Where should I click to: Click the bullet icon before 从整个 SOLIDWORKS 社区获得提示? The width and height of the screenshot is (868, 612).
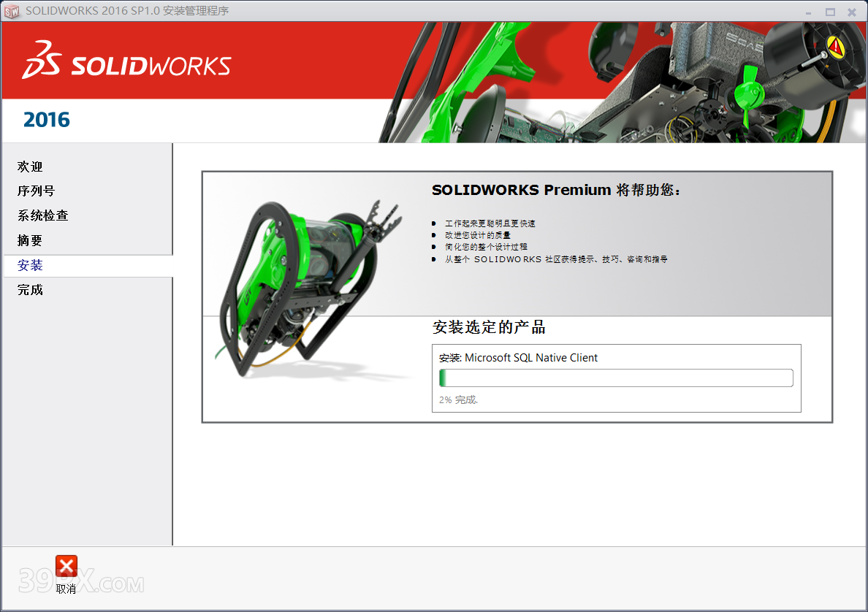(x=435, y=259)
